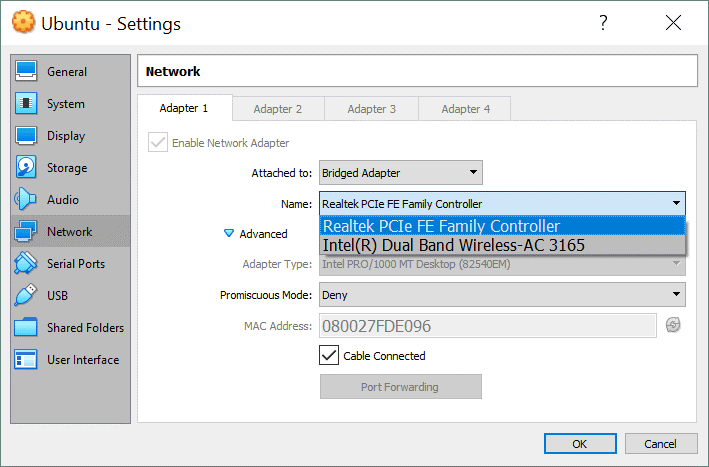Select the Serial Ports connector icon
Screen dimensions: 709x467
(x=27, y=264)
